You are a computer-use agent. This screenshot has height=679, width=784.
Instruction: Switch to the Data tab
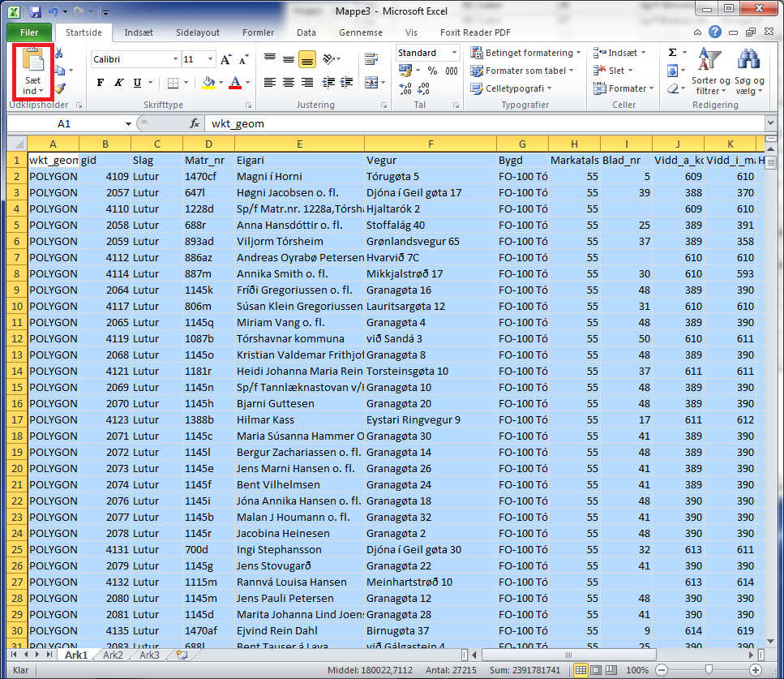306,32
